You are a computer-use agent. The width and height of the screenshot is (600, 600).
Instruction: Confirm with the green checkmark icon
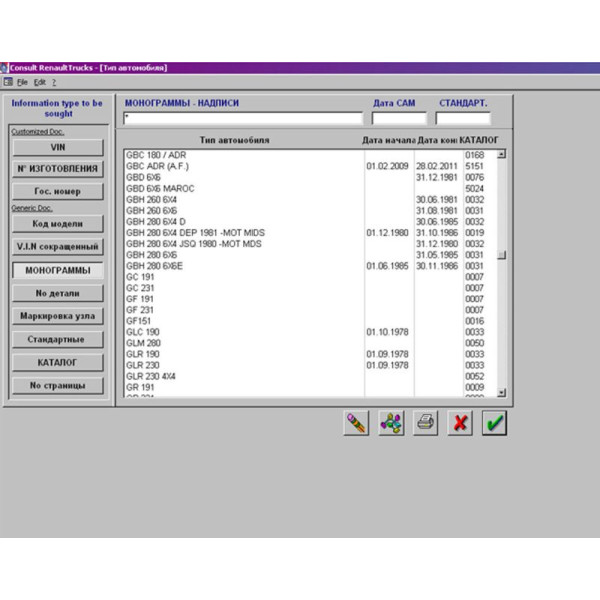[494, 423]
